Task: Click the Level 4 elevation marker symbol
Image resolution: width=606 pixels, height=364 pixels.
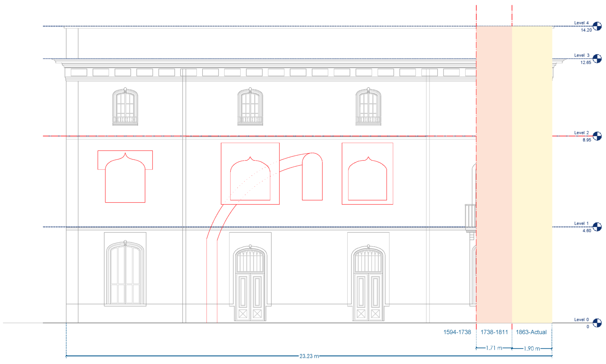Action: tap(597, 26)
